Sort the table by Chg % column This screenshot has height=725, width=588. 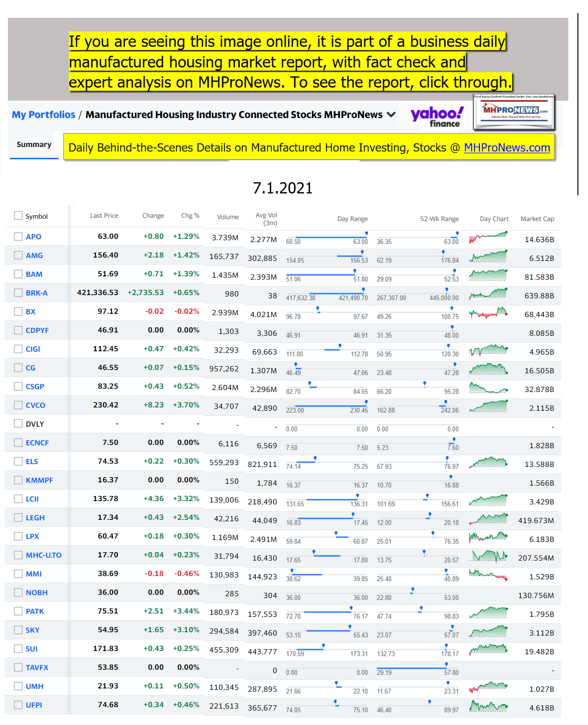click(190, 215)
